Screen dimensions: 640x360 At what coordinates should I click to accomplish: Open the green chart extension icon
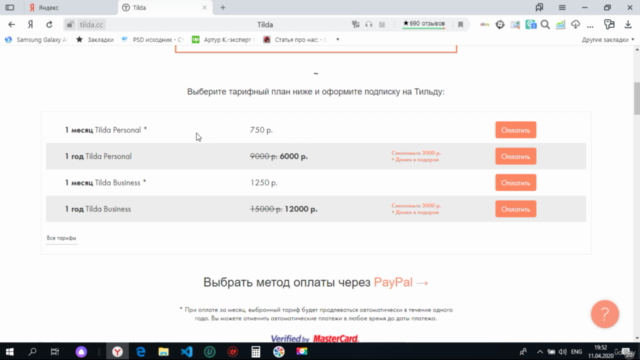coord(560,24)
